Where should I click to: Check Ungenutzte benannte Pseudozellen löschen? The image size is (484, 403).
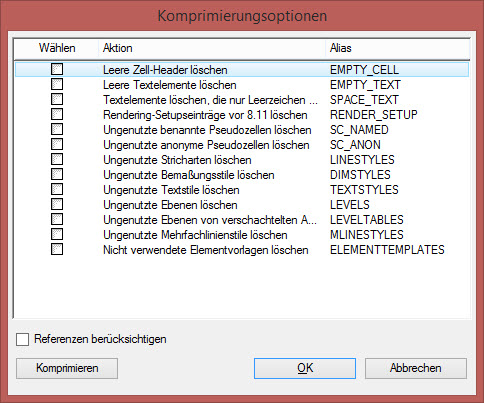tap(57, 129)
